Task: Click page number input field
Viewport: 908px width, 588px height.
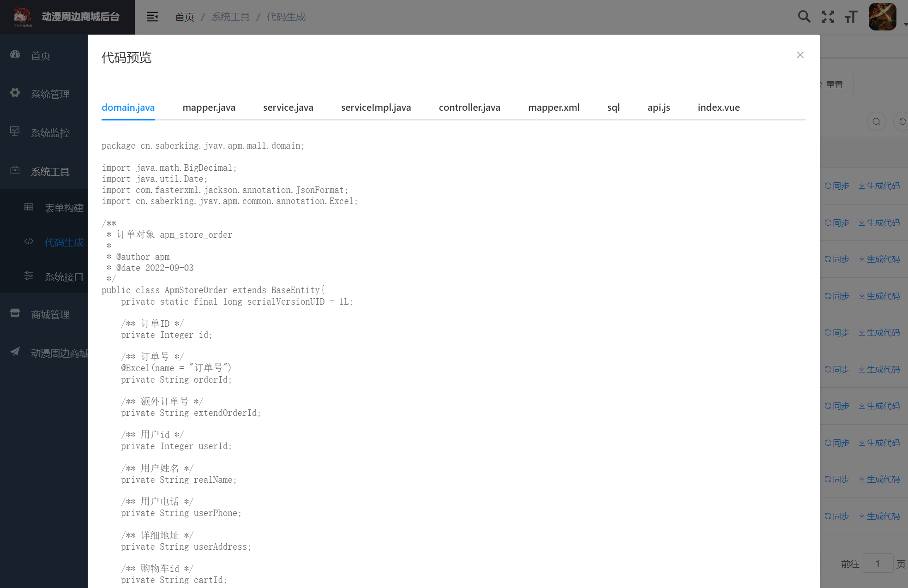Action: (877, 564)
